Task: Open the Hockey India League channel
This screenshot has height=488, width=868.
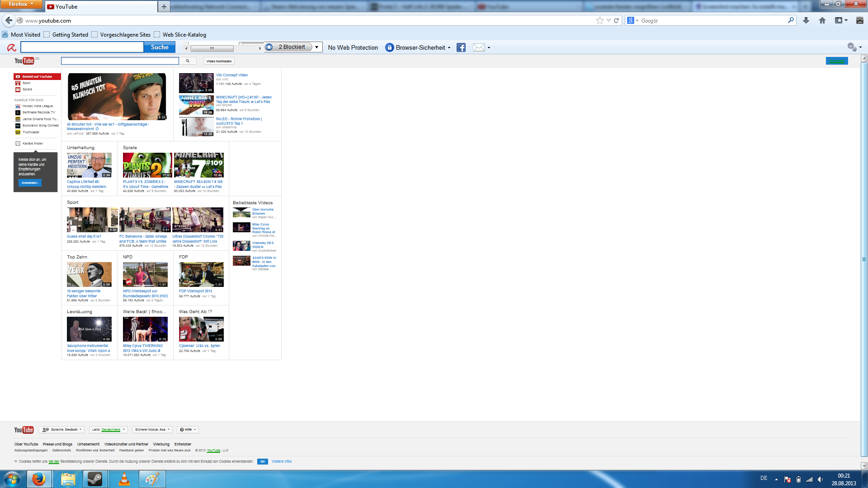Action: click(38, 106)
